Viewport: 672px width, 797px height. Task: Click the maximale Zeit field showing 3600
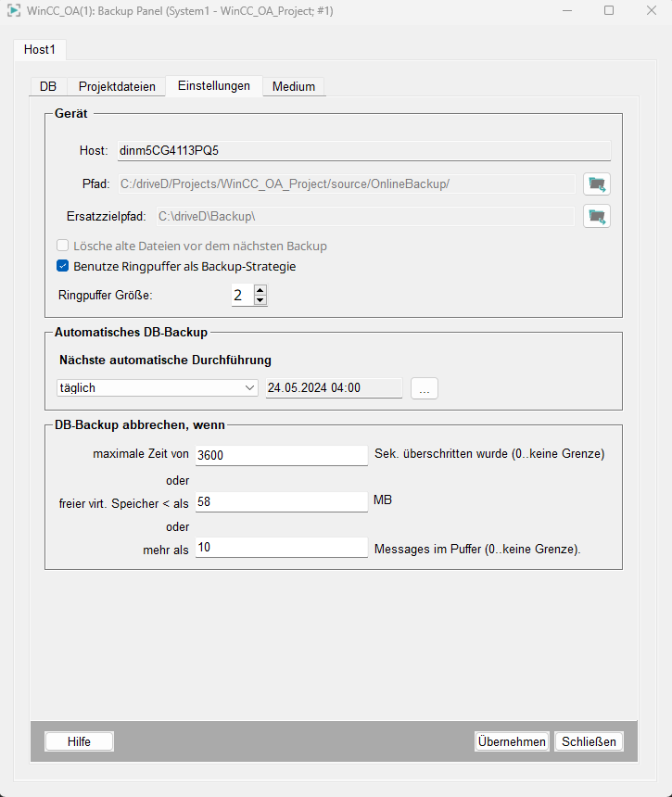coord(281,455)
